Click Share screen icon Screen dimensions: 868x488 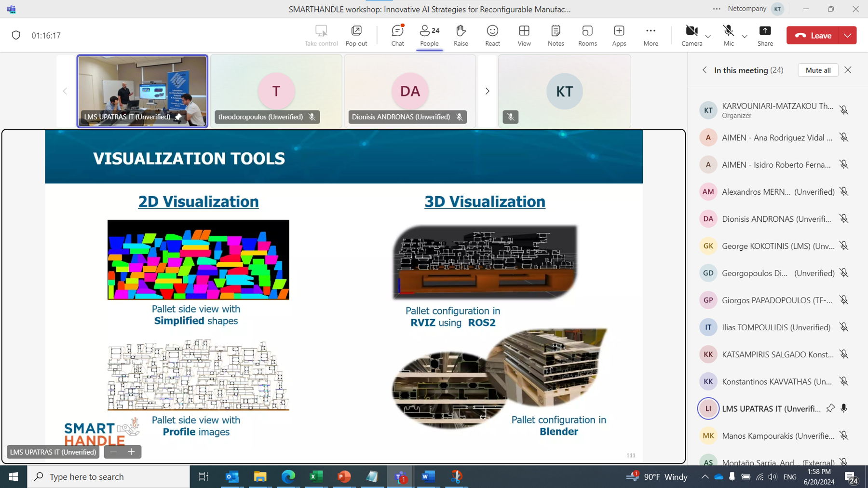[765, 35]
